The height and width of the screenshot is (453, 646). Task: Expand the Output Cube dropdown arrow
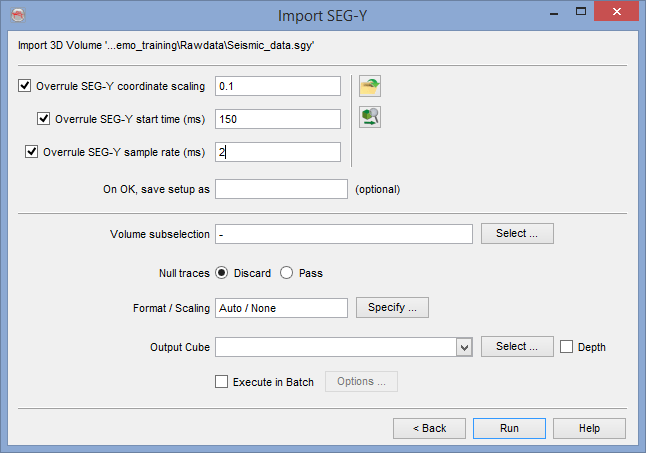[463, 347]
